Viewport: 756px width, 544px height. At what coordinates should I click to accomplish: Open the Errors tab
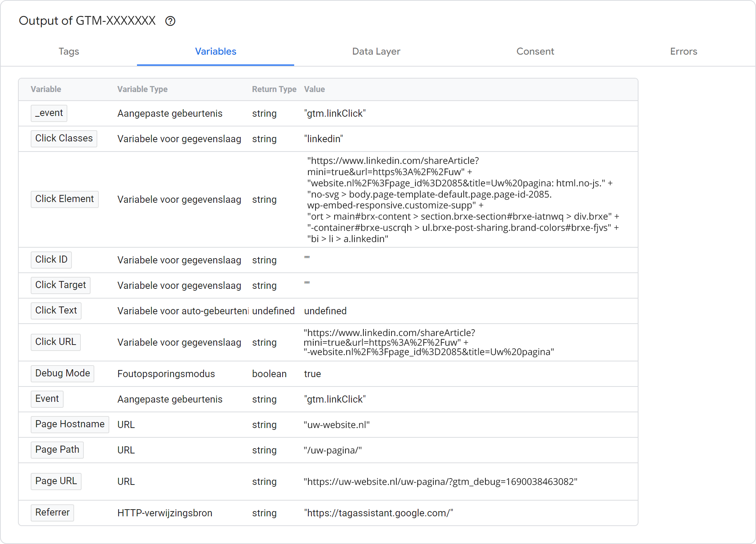[x=683, y=51]
